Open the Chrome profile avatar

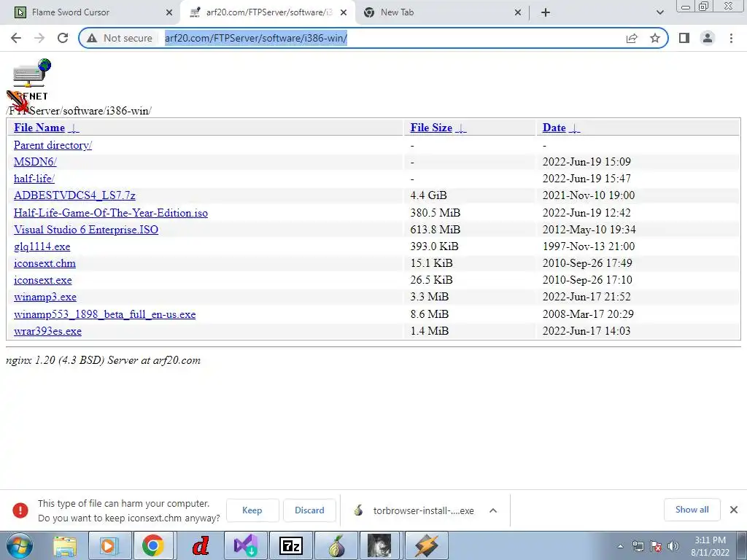pos(708,38)
